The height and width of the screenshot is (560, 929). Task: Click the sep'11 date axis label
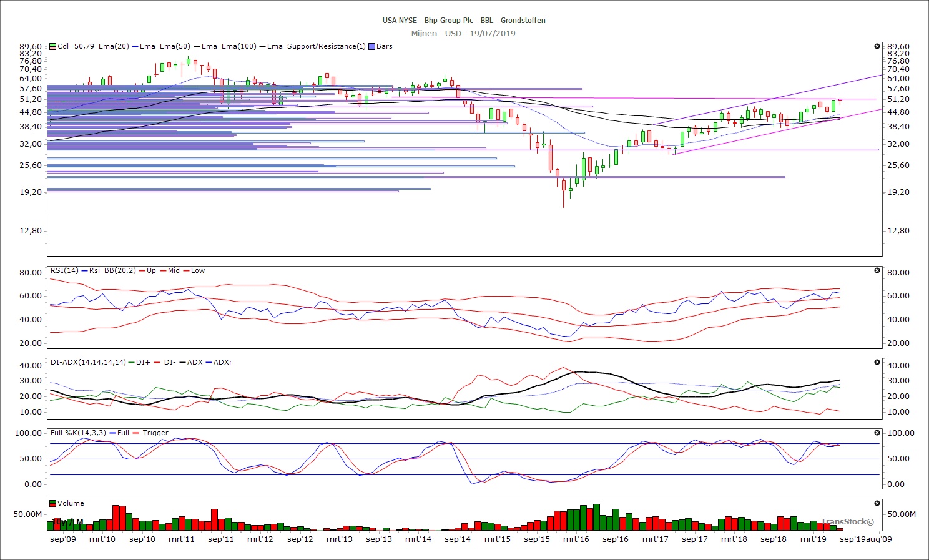pos(221,539)
